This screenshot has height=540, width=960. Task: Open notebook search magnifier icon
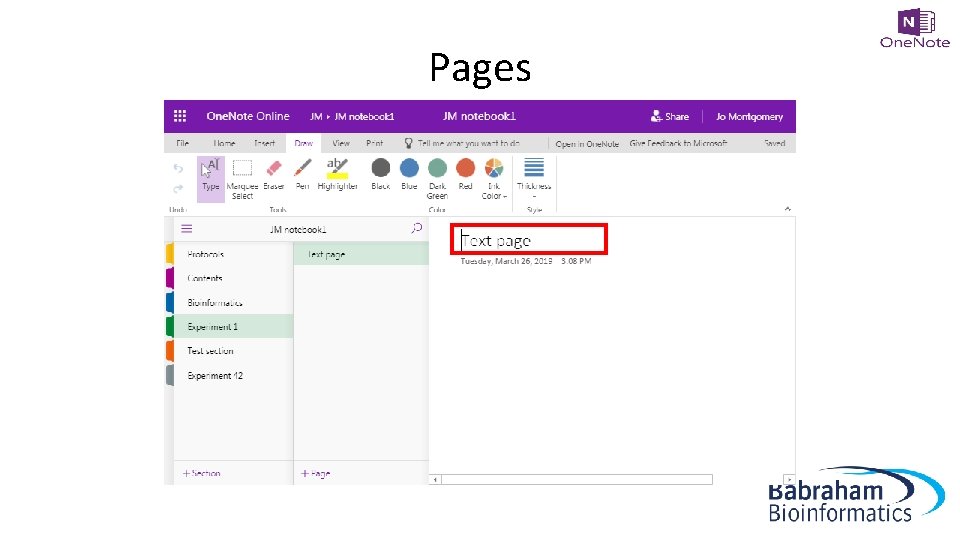(417, 228)
